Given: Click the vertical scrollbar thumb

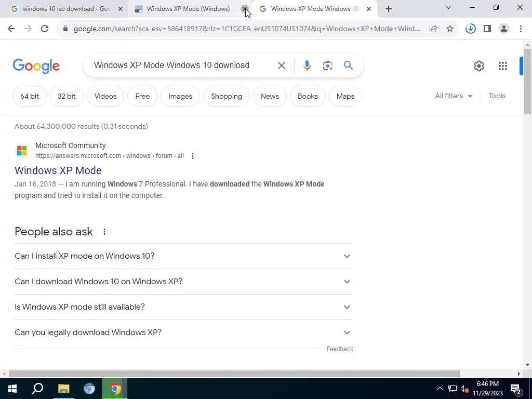Looking at the screenshot, I should pos(527,82).
